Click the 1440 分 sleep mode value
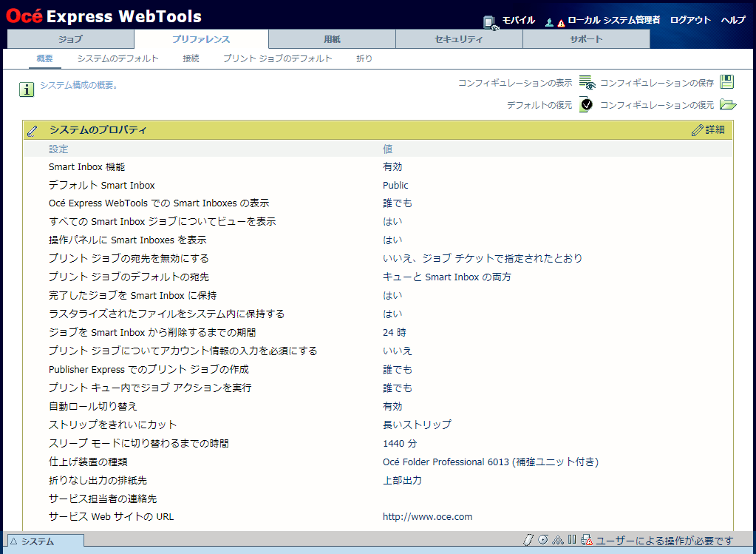The width and height of the screenshot is (756, 554). (x=400, y=444)
